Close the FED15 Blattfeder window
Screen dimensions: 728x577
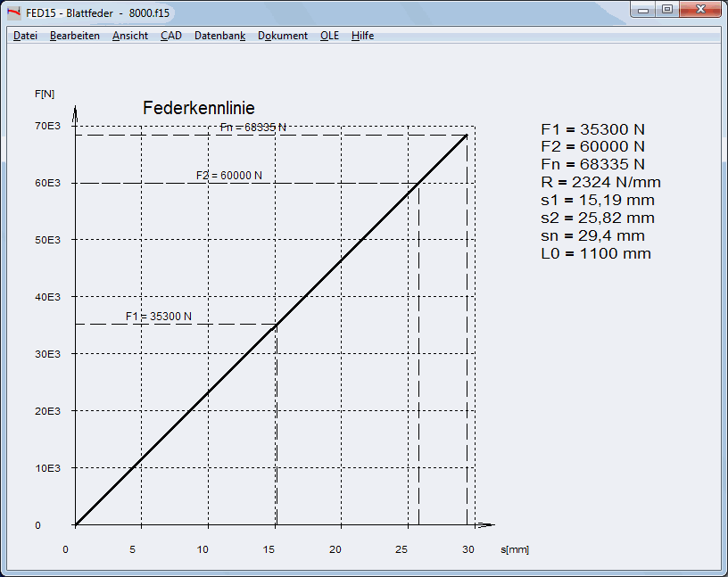(x=699, y=9)
